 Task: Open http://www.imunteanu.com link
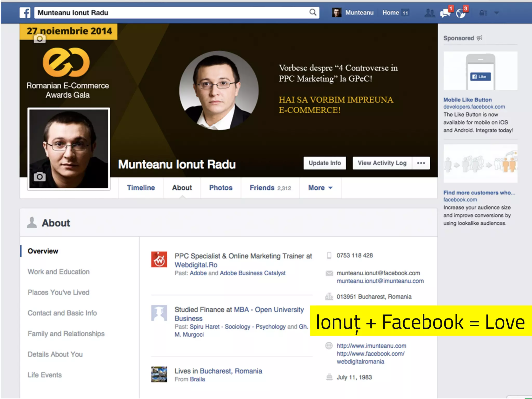pos(371,346)
